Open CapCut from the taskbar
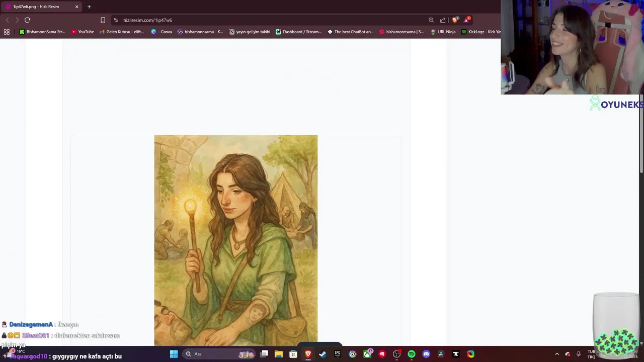644x362 pixels. coord(456,354)
